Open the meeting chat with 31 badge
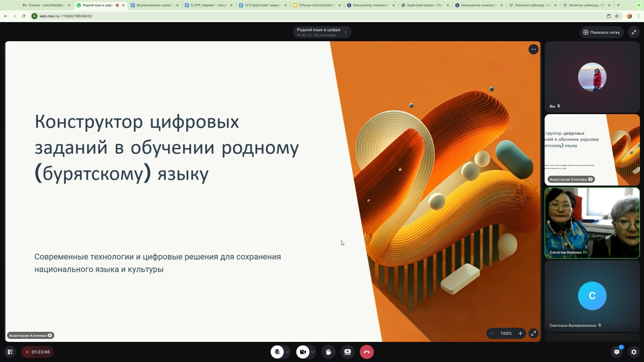 (617, 352)
